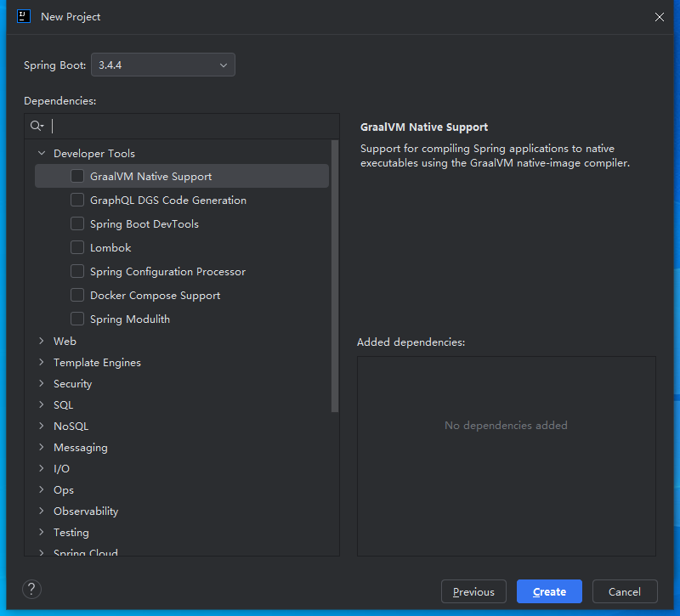Image resolution: width=680 pixels, height=616 pixels.
Task: Select GraphQL DGS Code Generation label
Action: coord(168,201)
